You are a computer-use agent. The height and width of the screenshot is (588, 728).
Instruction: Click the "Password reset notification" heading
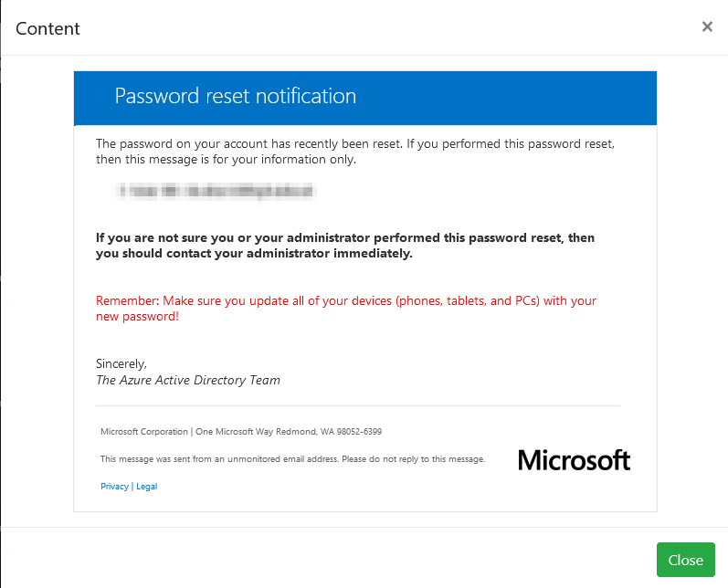tap(236, 96)
